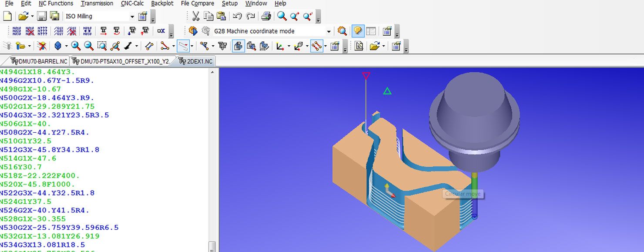Expand the Open file dropdown arrow
The width and height of the screenshot is (644, 252).
(32, 17)
